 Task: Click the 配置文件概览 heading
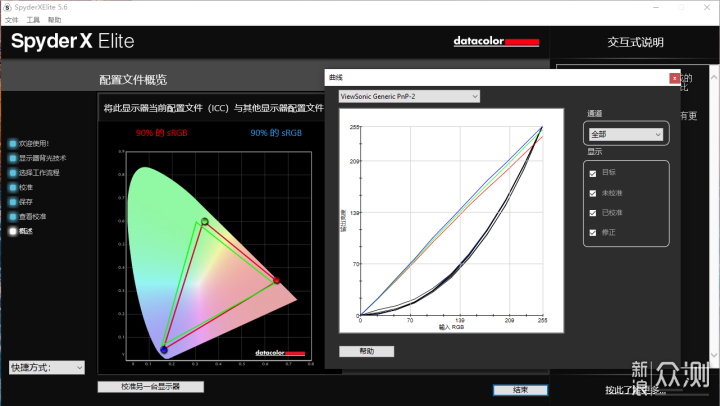(x=133, y=80)
